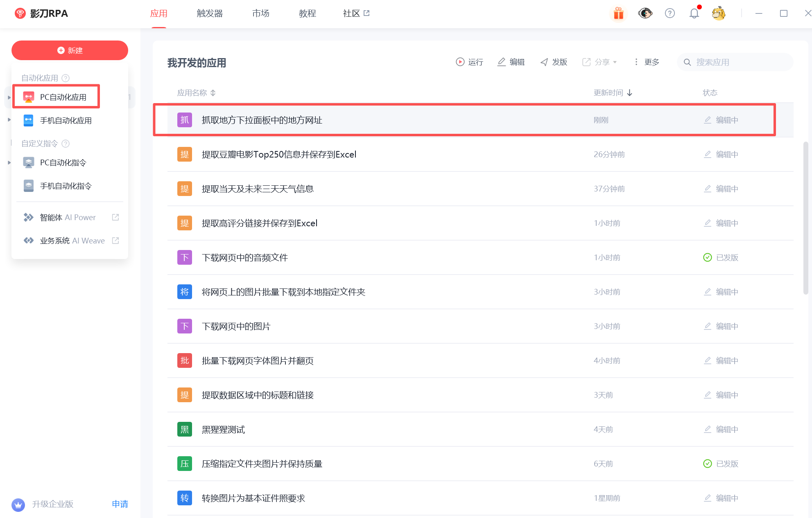Switch to the 触发器 tab

pyautogui.click(x=210, y=14)
